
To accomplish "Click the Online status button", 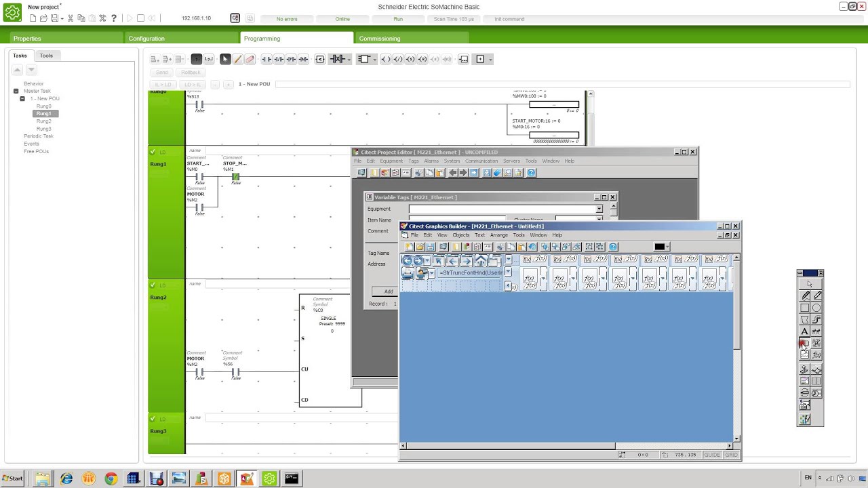I will [342, 19].
